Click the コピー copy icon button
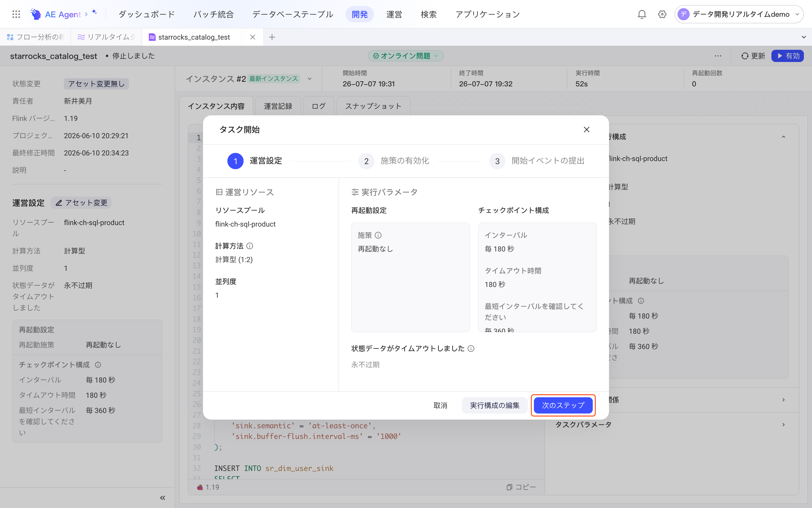812x508 pixels. point(521,487)
